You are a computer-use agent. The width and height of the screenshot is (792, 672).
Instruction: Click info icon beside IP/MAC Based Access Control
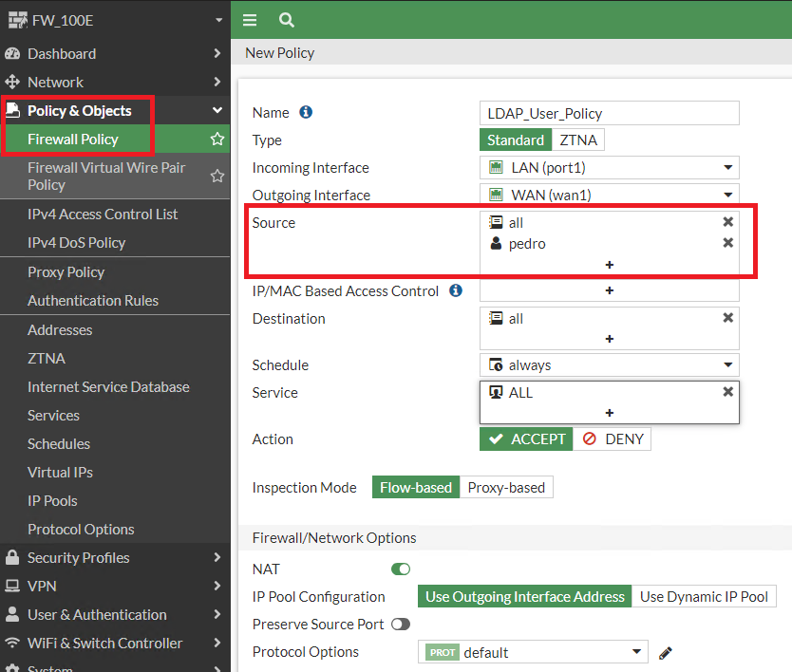[455, 290]
